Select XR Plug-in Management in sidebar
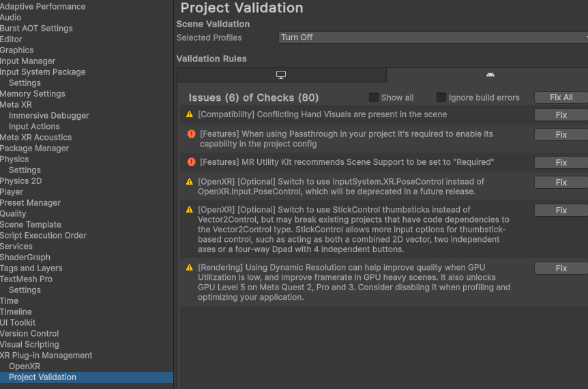Screen dimensions: 588x389 (46, 356)
